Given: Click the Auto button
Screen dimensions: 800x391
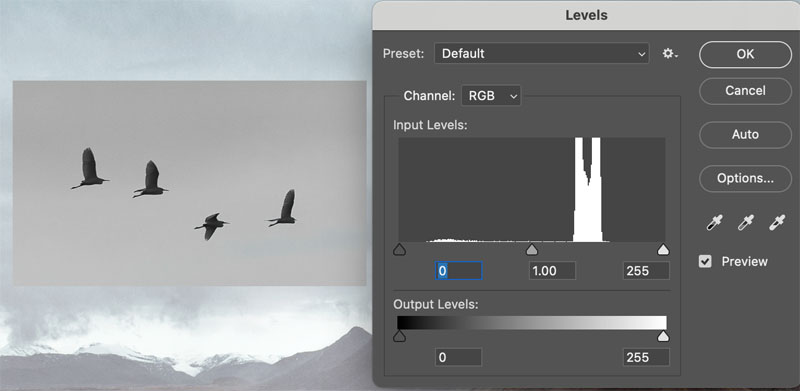Looking at the screenshot, I should coord(745,135).
